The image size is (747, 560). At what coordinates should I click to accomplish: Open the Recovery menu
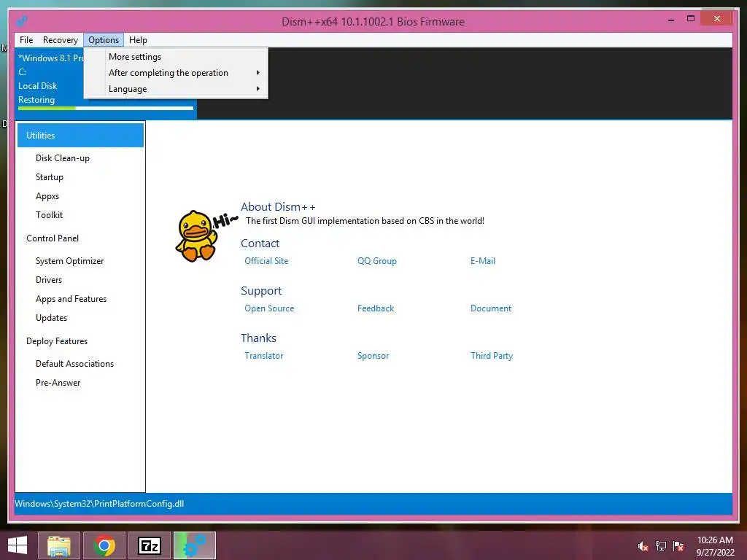[x=60, y=40]
